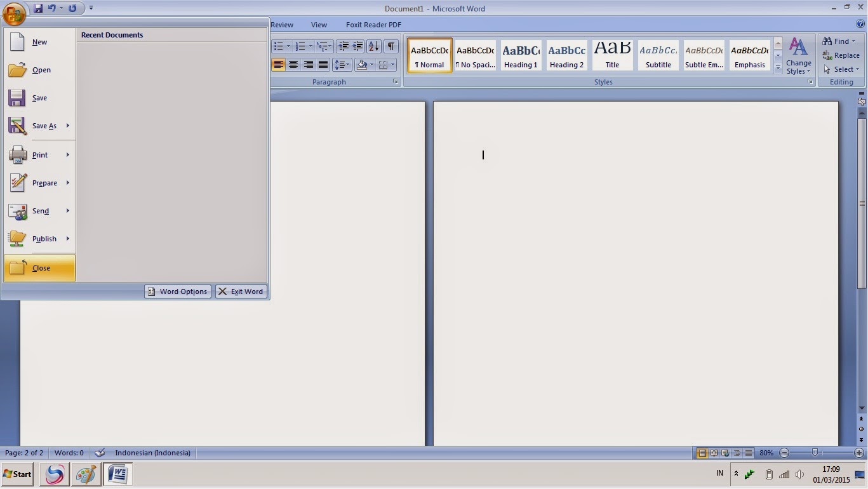Select the Numbering list icon
Image resolution: width=868 pixels, height=489 pixels.
(x=299, y=45)
